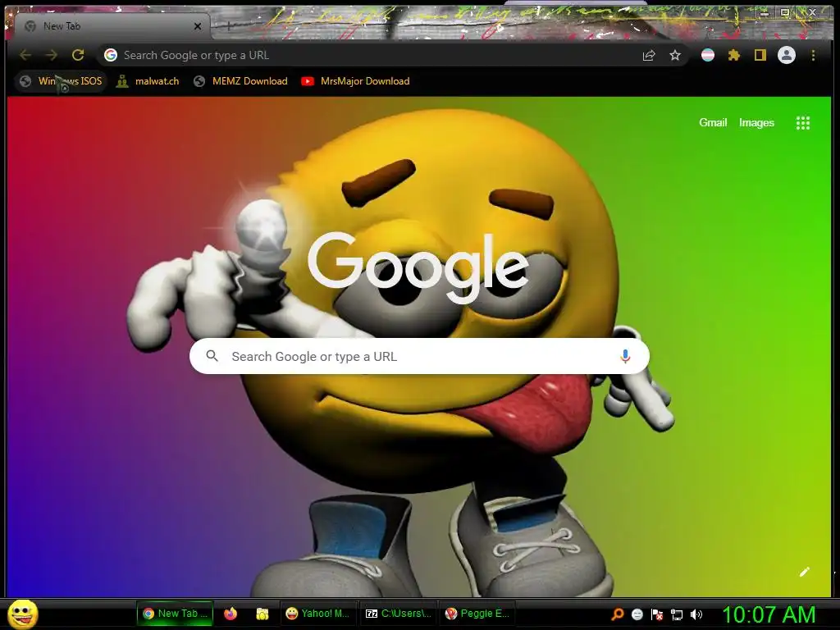Open the network tray icon

pos(677,614)
